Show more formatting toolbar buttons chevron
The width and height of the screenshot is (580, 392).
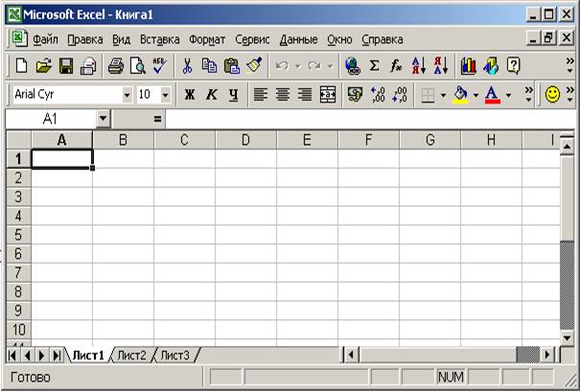tap(529, 94)
